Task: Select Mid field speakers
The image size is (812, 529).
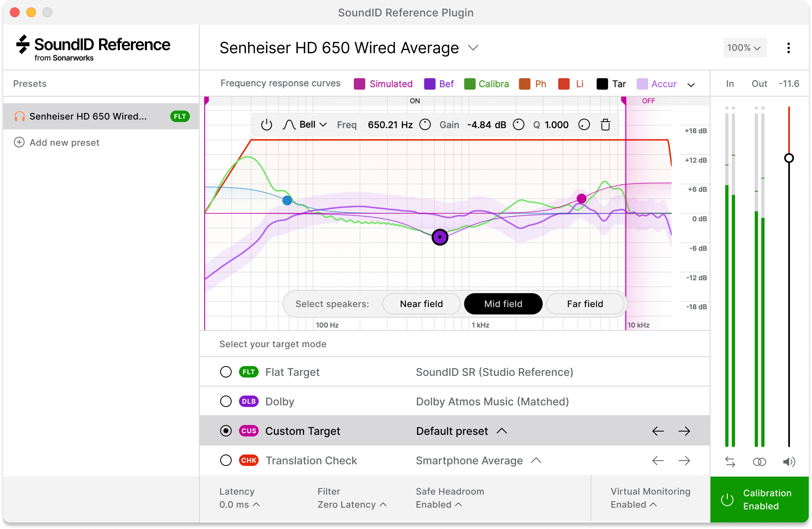Action: 503,304
